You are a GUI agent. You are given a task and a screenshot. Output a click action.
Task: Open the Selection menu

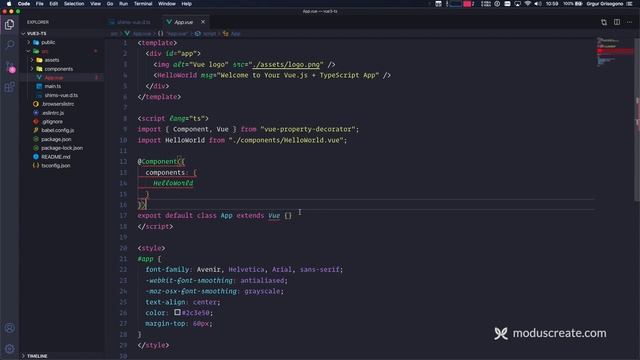coord(74,4)
